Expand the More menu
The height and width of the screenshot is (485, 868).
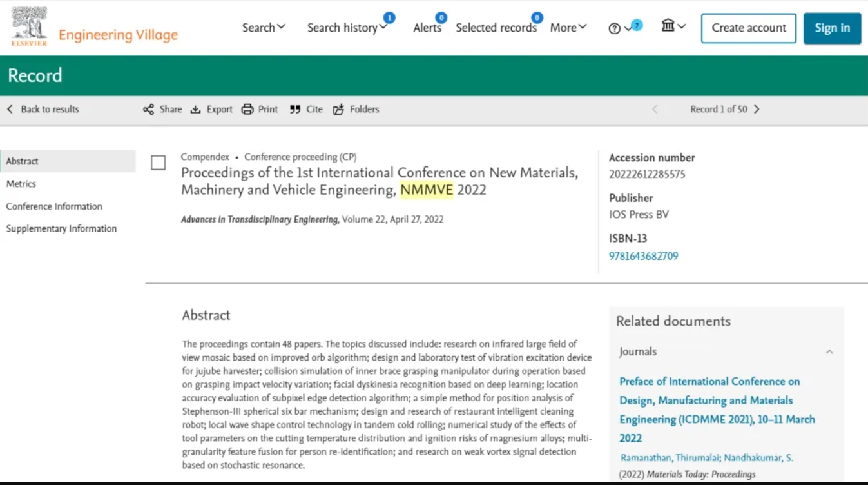click(x=568, y=28)
